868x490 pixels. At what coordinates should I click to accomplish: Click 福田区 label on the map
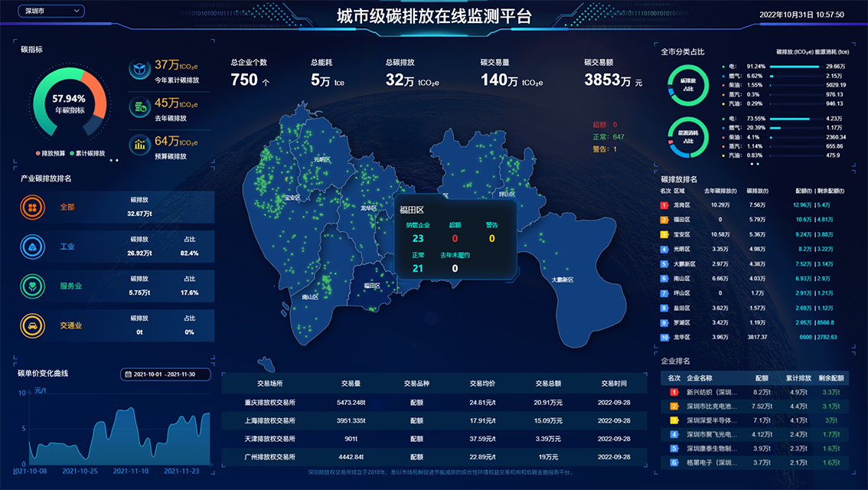click(x=372, y=285)
